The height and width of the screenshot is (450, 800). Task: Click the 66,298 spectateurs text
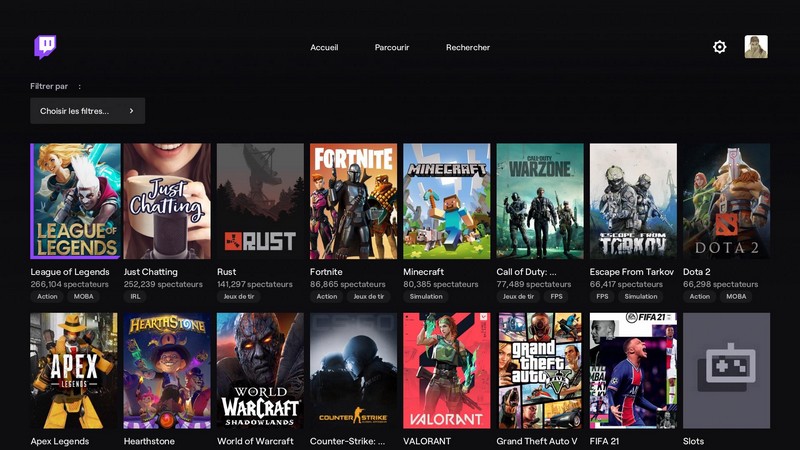(x=720, y=284)
